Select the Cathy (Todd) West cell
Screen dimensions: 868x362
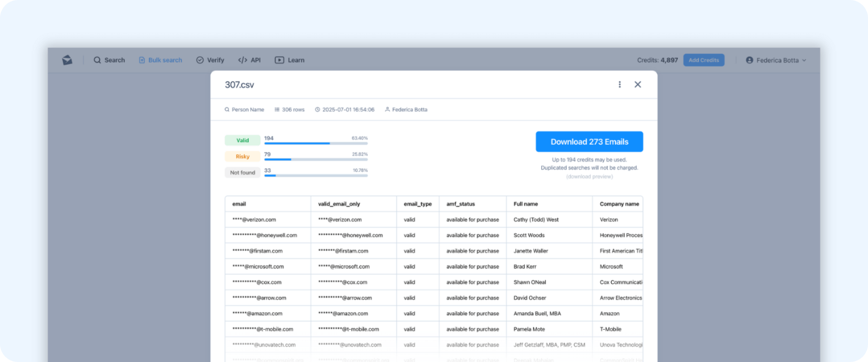[x=549, y=220]
